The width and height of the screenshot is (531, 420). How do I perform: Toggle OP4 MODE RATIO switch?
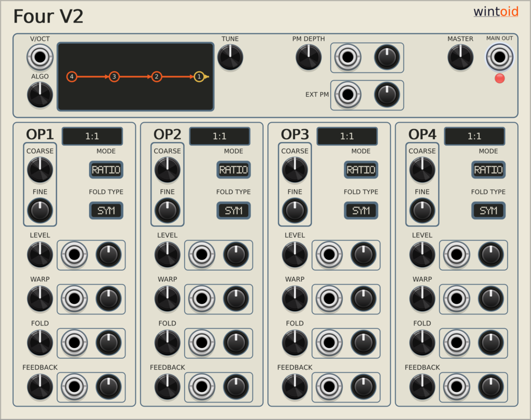488,170
